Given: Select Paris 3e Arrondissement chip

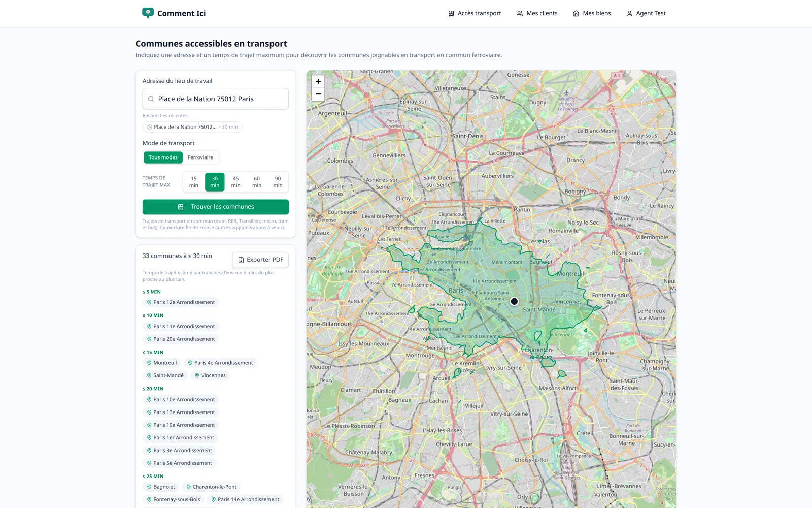Looking at the screenshot, I should tap(179, 451).
